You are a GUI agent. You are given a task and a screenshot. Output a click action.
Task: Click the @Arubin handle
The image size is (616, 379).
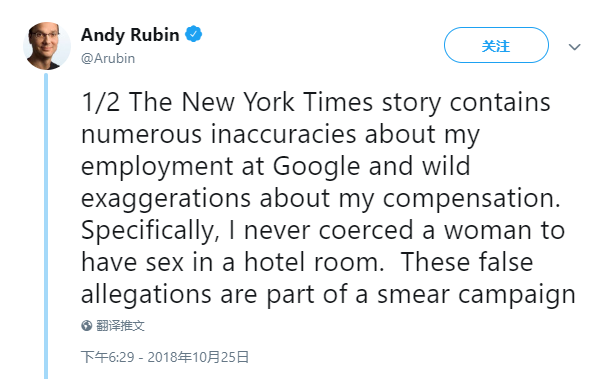coord(108,58)
